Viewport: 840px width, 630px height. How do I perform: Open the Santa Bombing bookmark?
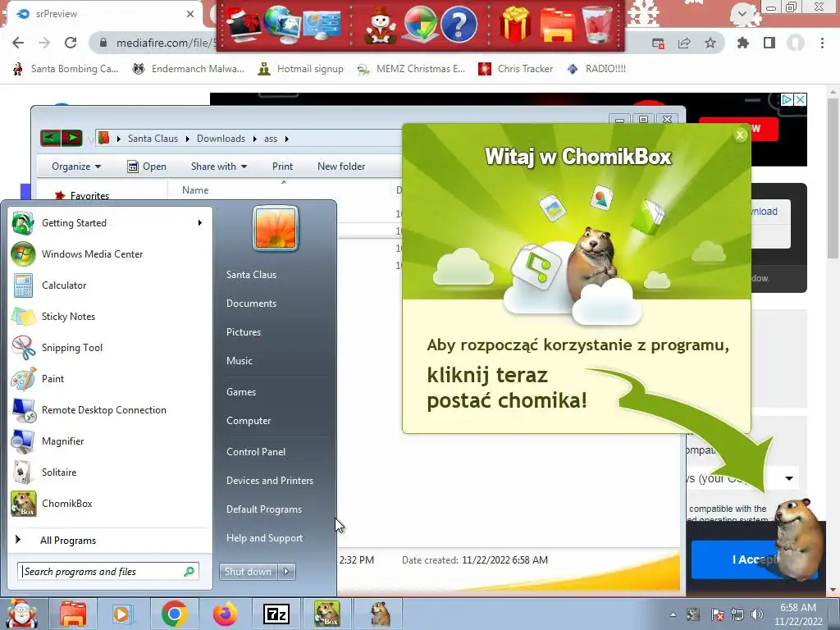click(66, 69)
